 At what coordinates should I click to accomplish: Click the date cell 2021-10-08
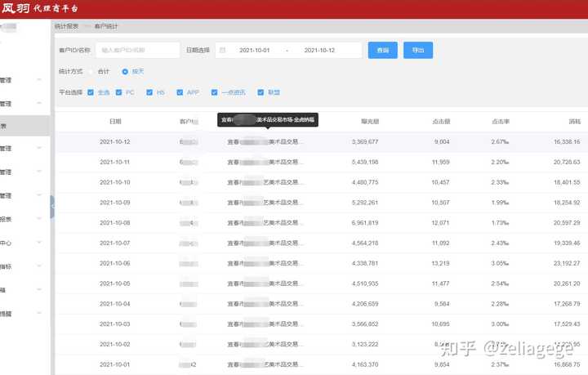coord(115,223)
